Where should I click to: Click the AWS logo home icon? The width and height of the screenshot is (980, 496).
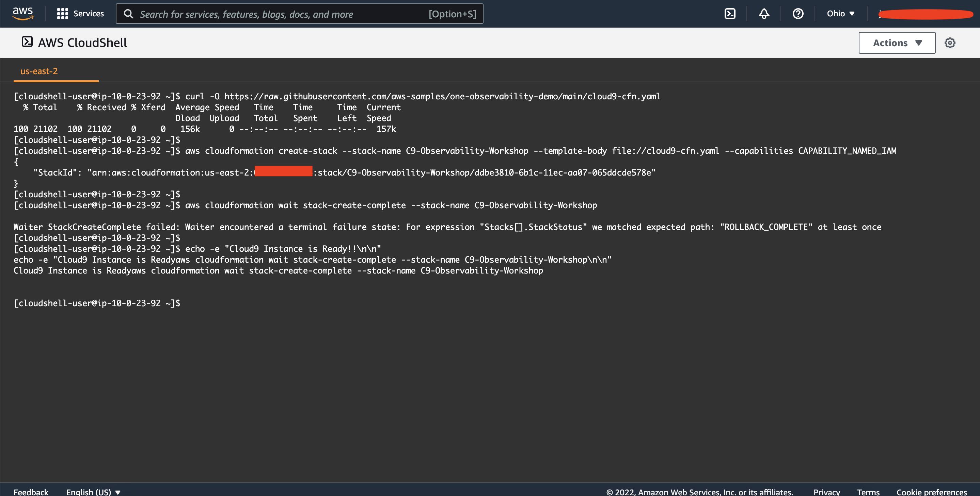tap(23, 13)
